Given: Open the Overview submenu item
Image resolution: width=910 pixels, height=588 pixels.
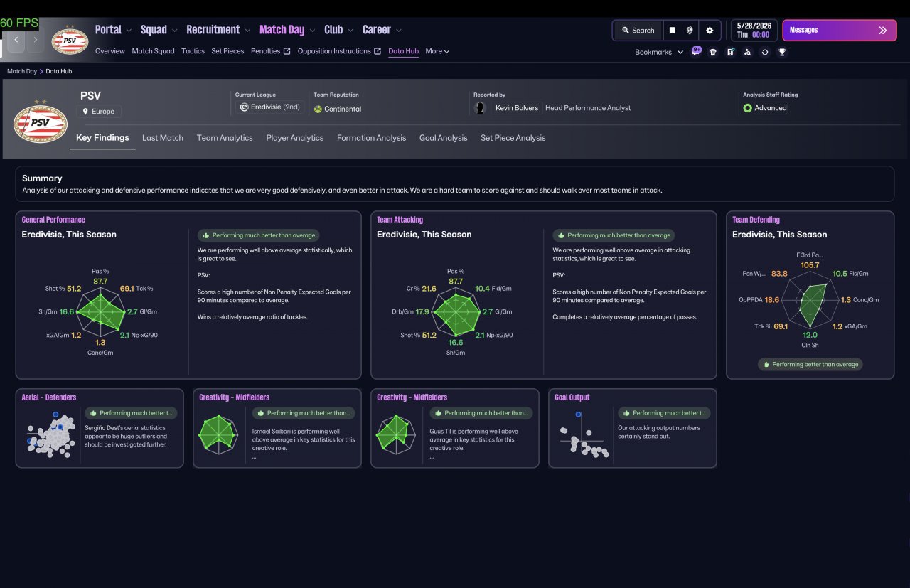Looking at the screenshot, I should tap(110, 51).
